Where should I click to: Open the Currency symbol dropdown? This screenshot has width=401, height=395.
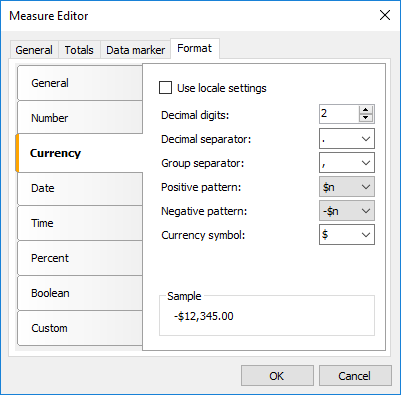[347, 235]
